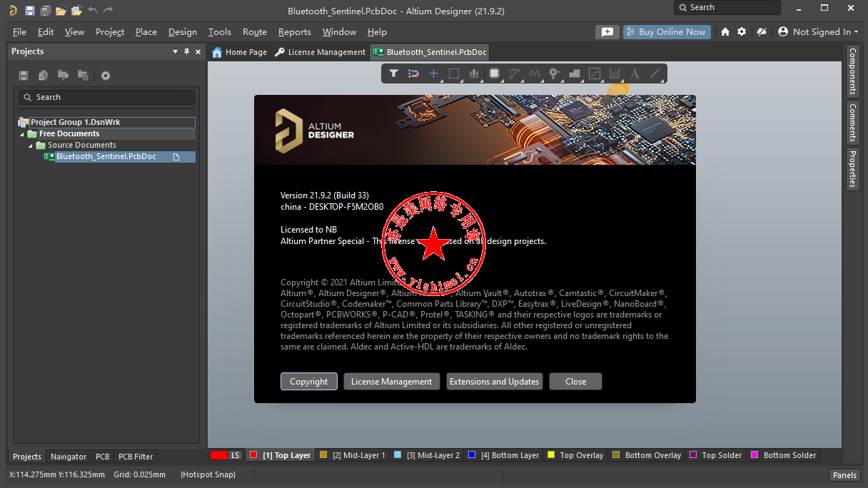The width and height of the screenshot is (868, 488).
Task: Switch to the License Management document tab
Action: tap(321, 52)
